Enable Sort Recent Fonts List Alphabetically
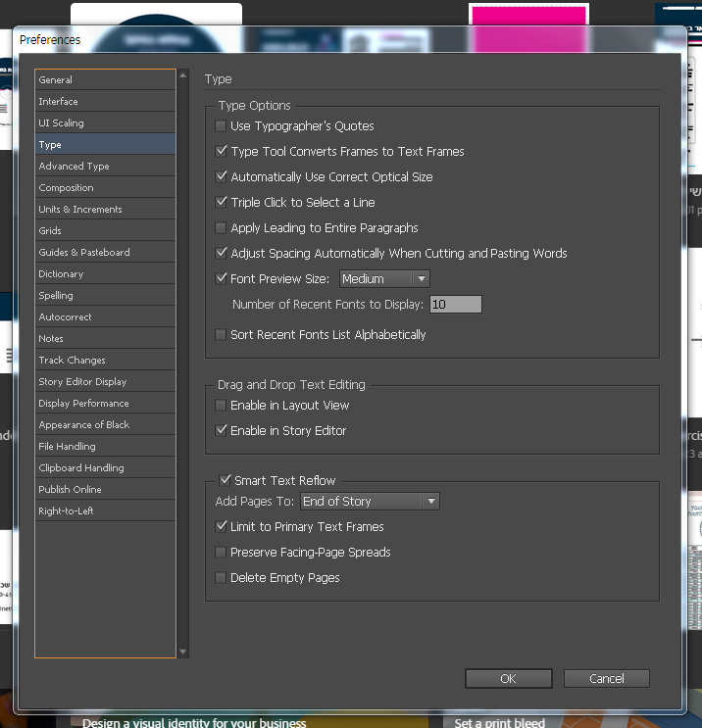The image size is (702, 728). pos(221,335)
